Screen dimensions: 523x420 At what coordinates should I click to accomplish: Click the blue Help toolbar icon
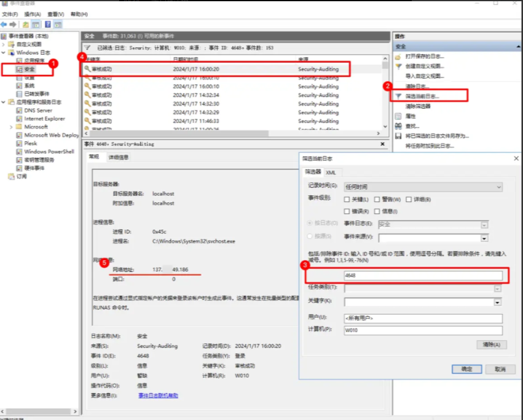click(47, 25)
